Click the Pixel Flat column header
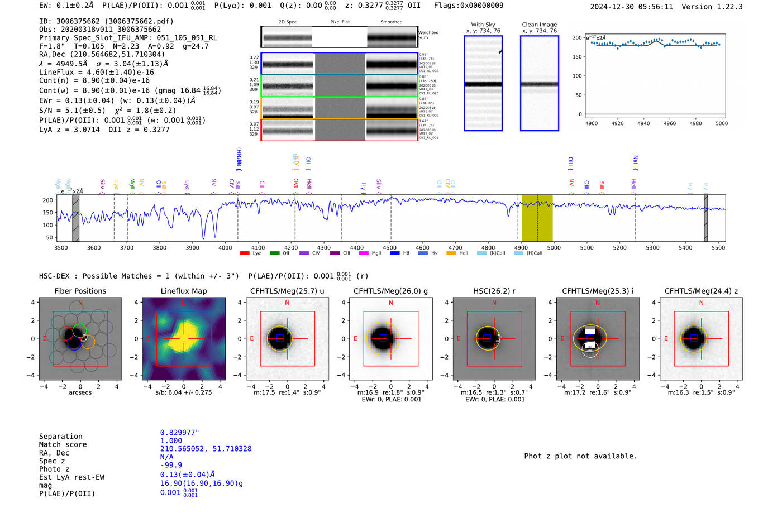The image size is (782, 532). click(x=340, y=22)
